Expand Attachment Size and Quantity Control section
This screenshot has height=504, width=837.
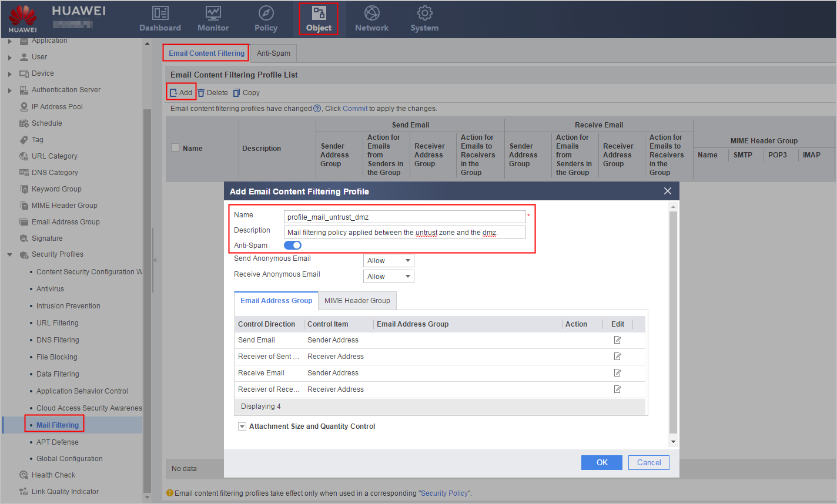(242, 426)
